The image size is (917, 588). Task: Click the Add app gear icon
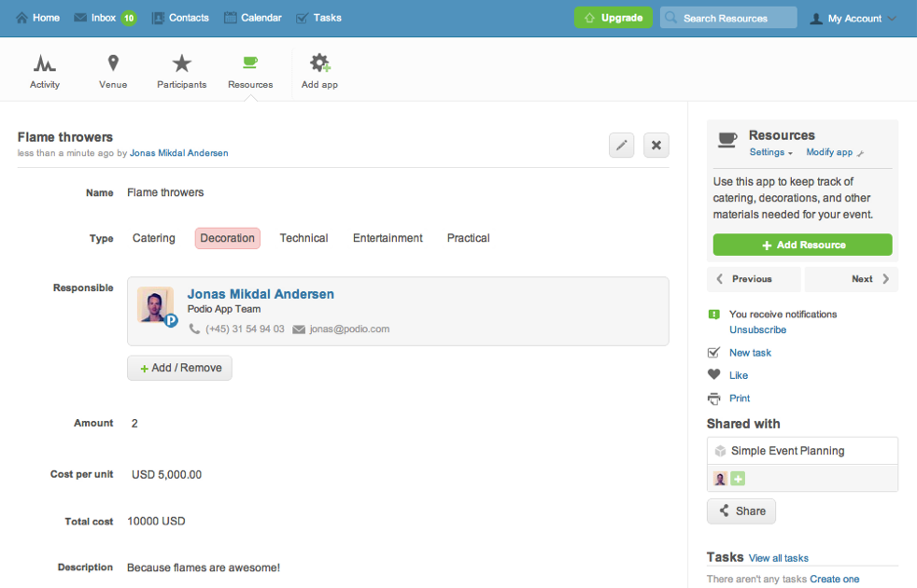pyautogui.click(x=319, y=64)
